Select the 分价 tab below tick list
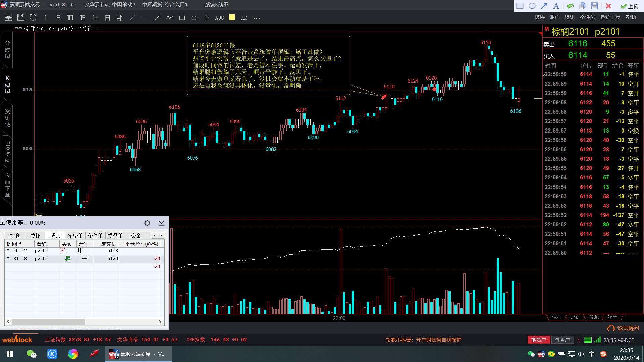Screen dimensions: 644x362 click(x=575, y=317)
